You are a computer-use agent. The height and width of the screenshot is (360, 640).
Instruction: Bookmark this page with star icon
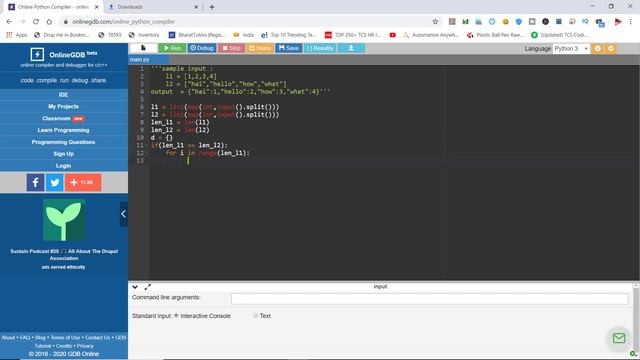[435, 22]
